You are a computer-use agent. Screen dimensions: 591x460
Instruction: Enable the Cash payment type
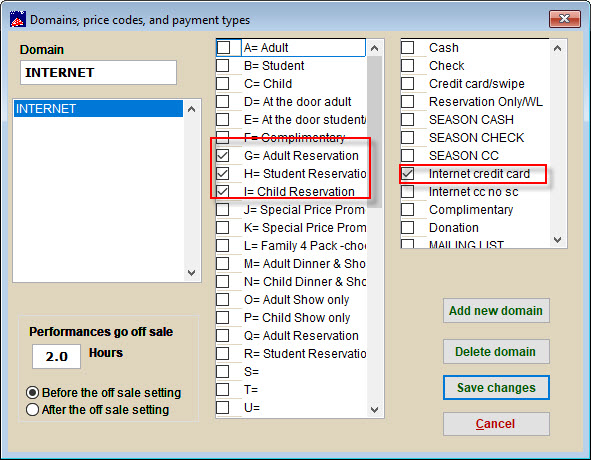(x=407, y=48)
